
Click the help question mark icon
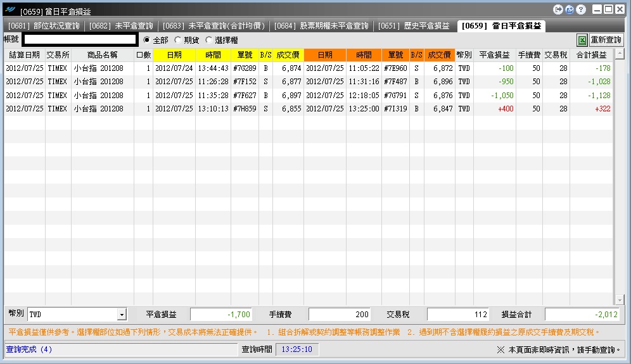coord(581,9)
